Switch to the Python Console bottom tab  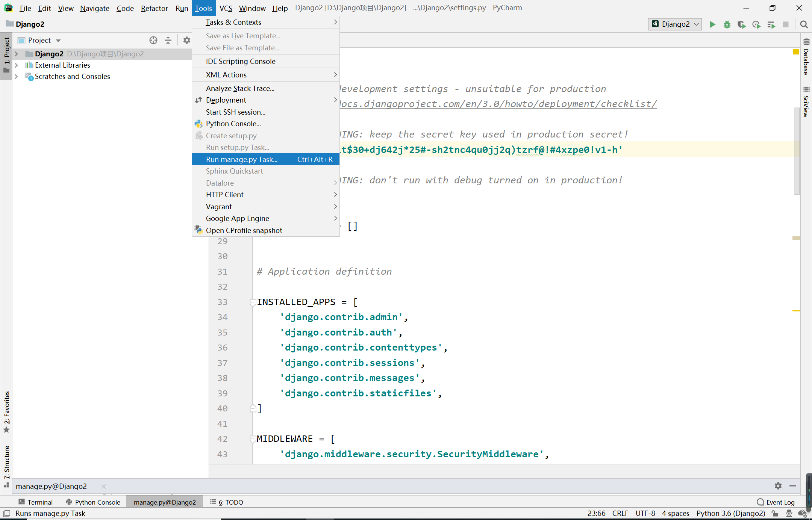[x=93, y=502]
